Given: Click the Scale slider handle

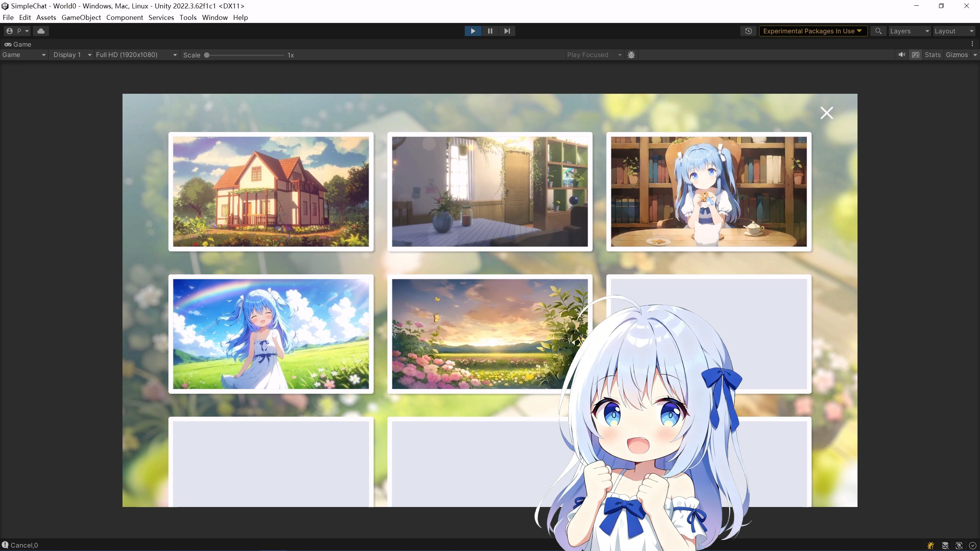Looking at the screenshot, I should (207, 55).
